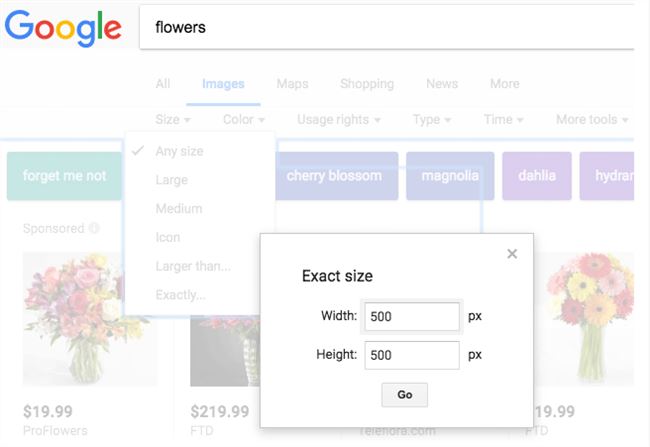Close the Exact size dialog
The image size is (650, 447).
click(x=512, y=254)
